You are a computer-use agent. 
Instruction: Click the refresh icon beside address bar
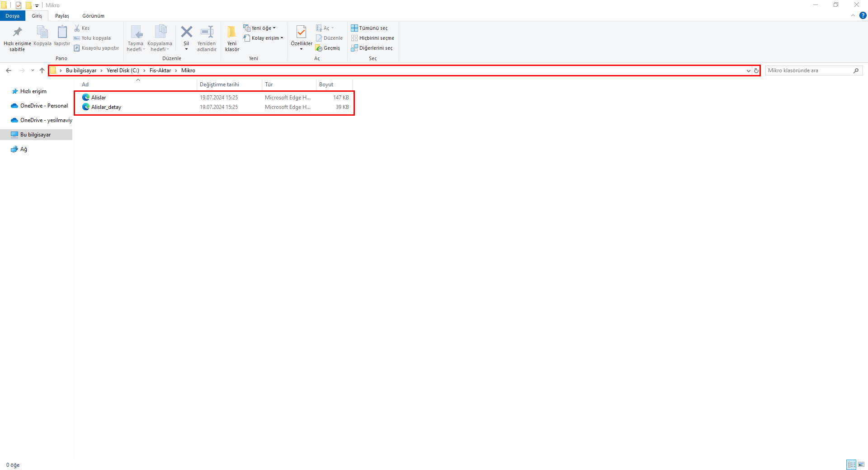point(756,70)
